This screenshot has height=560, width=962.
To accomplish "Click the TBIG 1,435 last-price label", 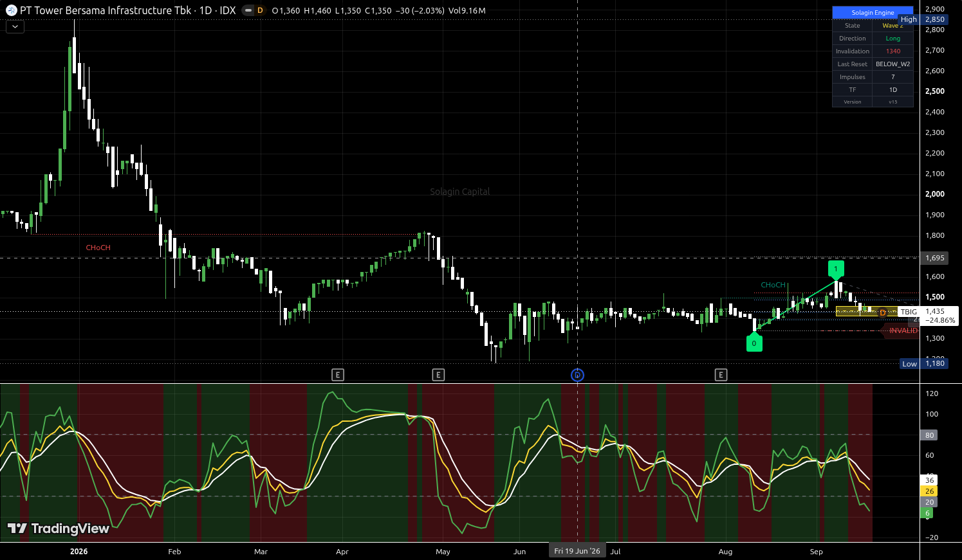I will pyautogui.click(x=929, y=316).
